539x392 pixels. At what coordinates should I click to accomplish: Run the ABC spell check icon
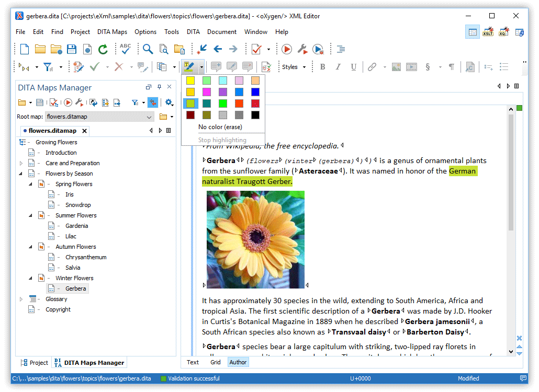tap(125, 49)
